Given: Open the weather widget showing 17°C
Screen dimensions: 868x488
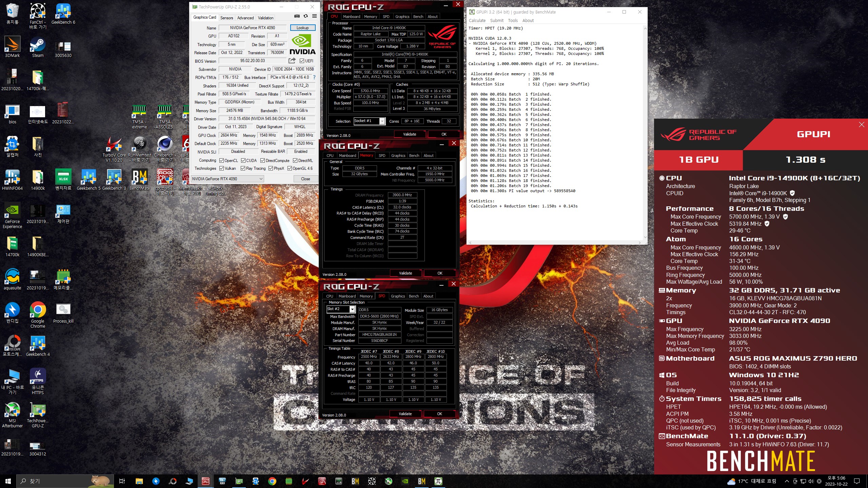Looking at the screenshot, I should point(751,481).
